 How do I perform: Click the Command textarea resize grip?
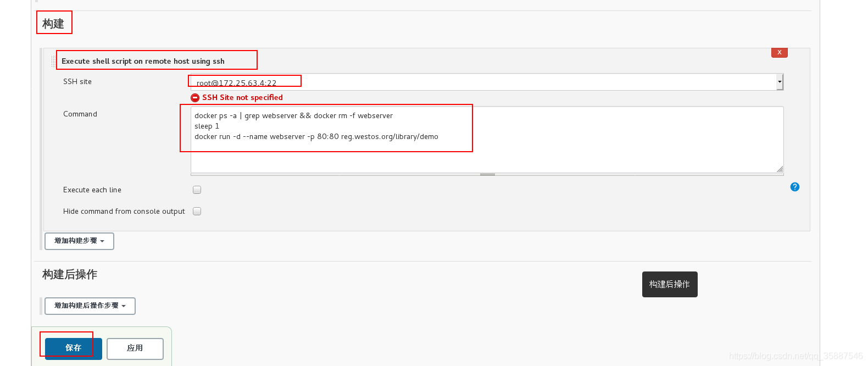[x=780, y=169]
